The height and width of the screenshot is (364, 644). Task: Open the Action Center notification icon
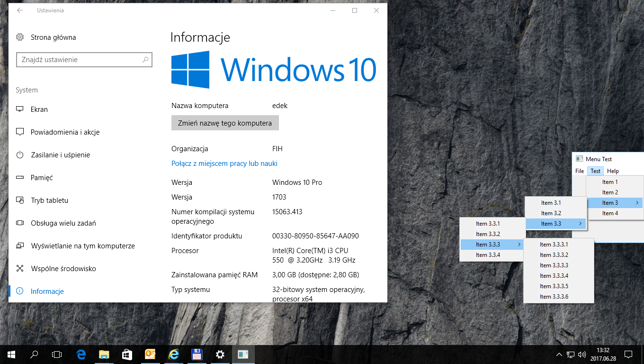(628, 354)
